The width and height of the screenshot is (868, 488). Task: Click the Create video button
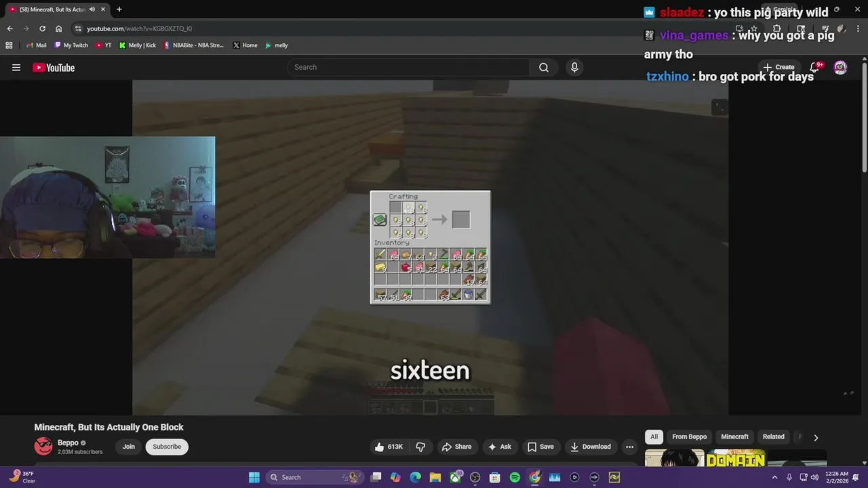pyautogui.click(x=778, y=67)
